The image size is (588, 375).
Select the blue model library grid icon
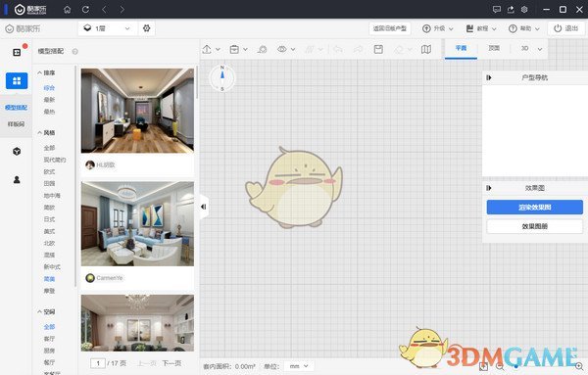[17, 80]
